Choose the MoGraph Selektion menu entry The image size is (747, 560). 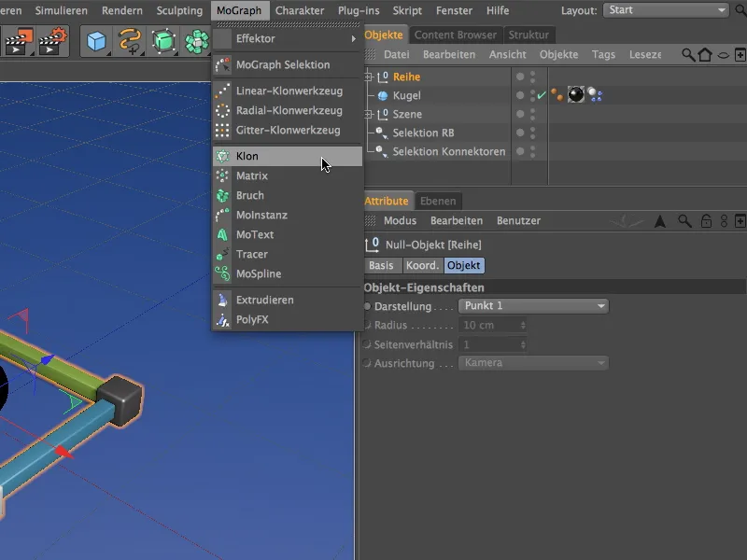click(x=288, y=64)
